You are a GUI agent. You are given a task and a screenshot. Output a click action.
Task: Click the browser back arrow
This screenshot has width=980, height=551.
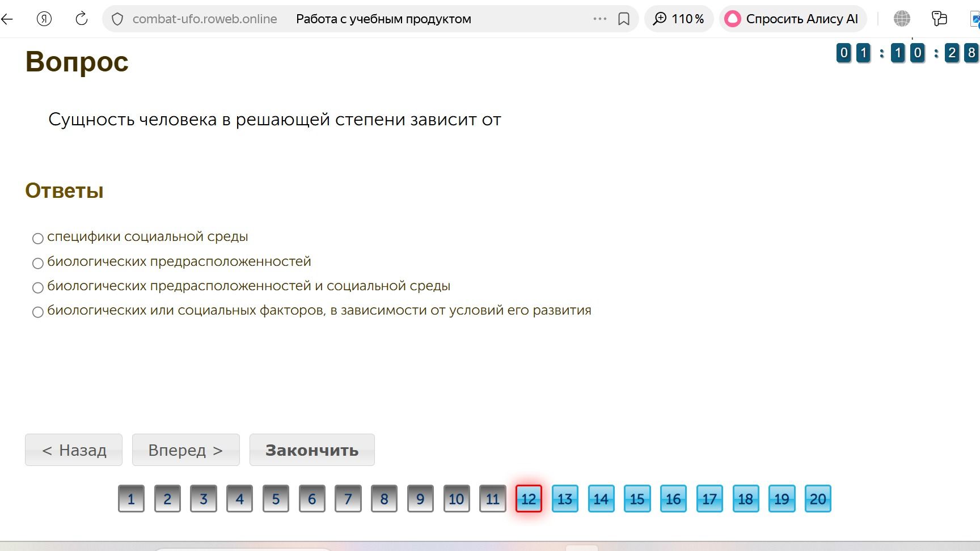pos(7,19)
